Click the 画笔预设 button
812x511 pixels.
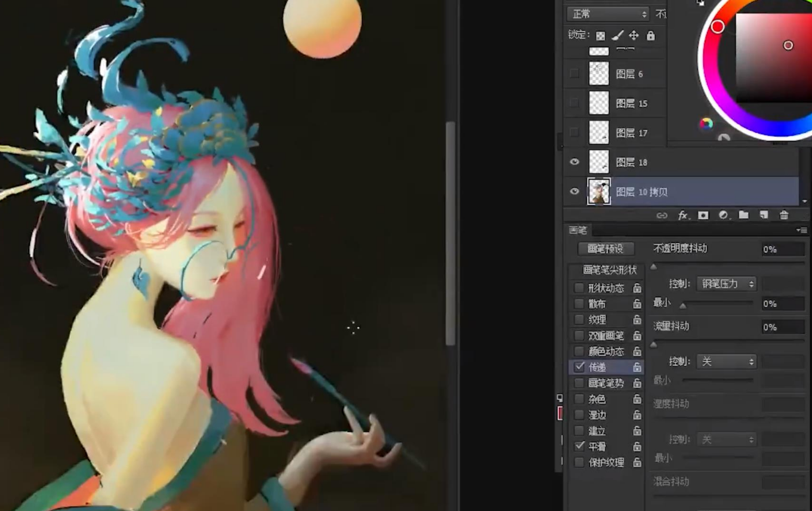[x=606, y=249]
